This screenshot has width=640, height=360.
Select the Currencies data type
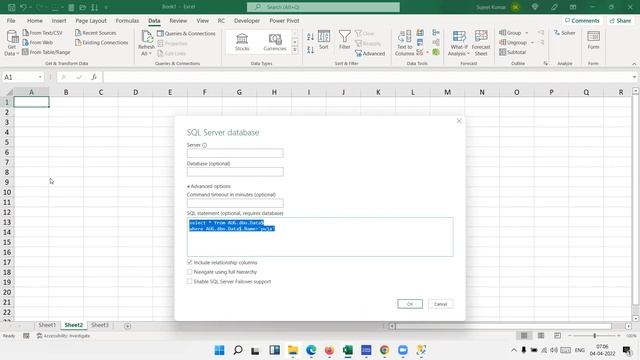click(x=275, y=42)
